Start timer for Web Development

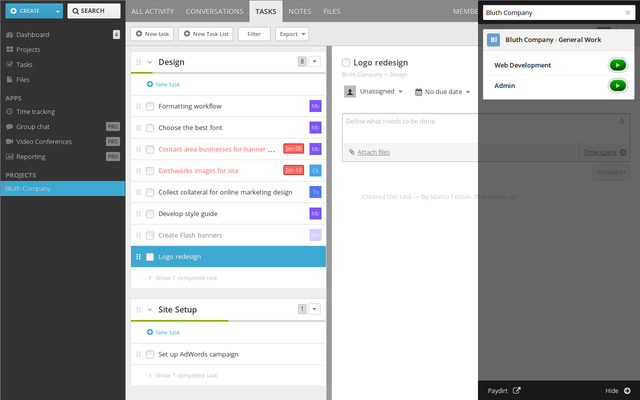pos(617,65)
